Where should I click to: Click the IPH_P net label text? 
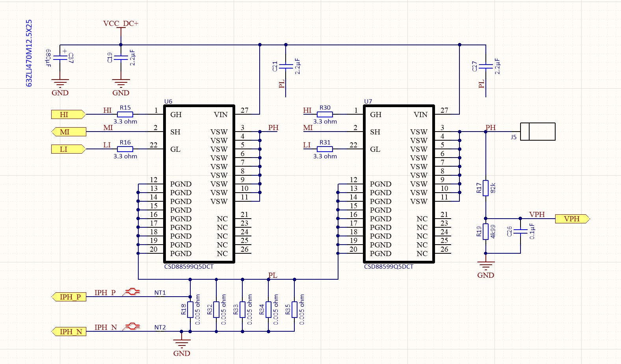[x=105, y=293]
